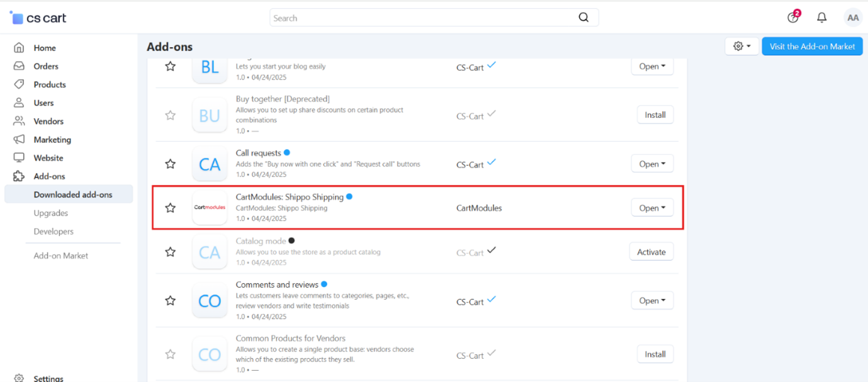Screen dimensions: 868x382
Task: Click the CartModules logo thumbnail
Action: pos(210,207)
